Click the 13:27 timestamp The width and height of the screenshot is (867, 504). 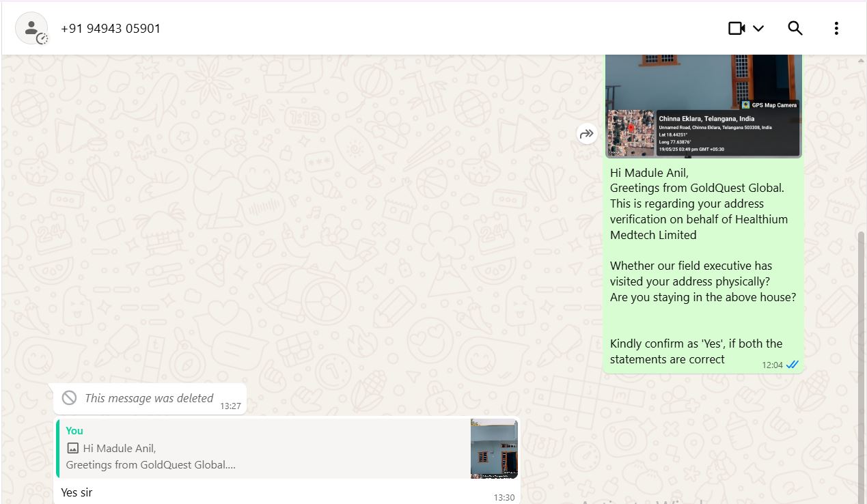coord(230,406)
